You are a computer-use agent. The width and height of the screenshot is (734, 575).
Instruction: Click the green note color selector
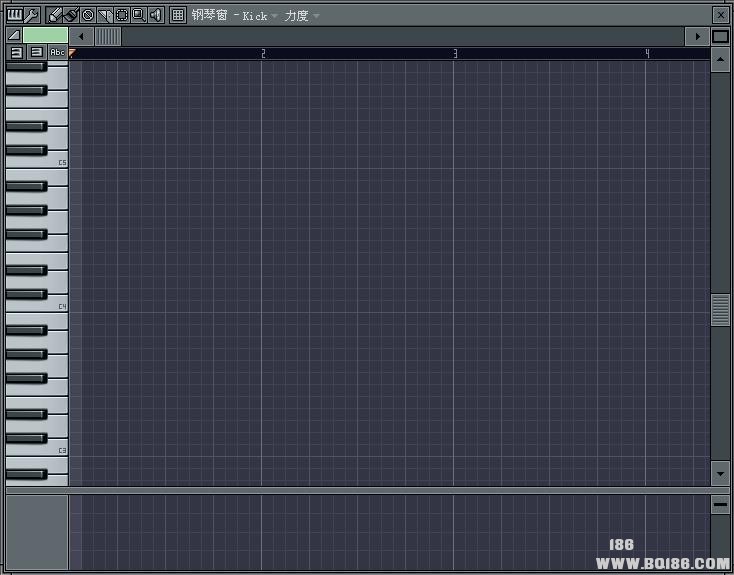point(46,36)
